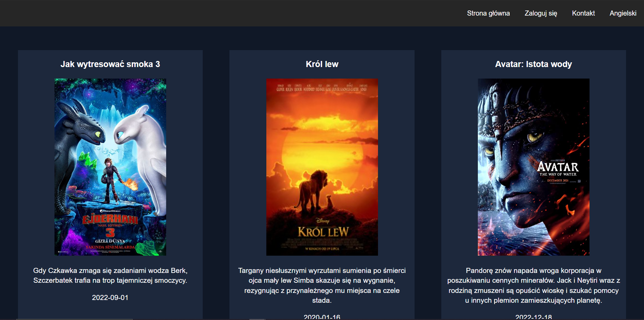Select the Avatar: Istota wody poster image
The height and width of the screenshot is (320, 644).
(533, 166)
